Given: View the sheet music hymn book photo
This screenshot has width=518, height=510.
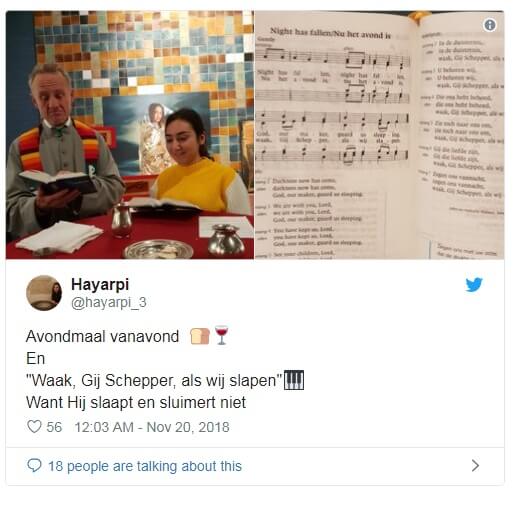Looking at the screenshot, I should [x=379, y=135].
